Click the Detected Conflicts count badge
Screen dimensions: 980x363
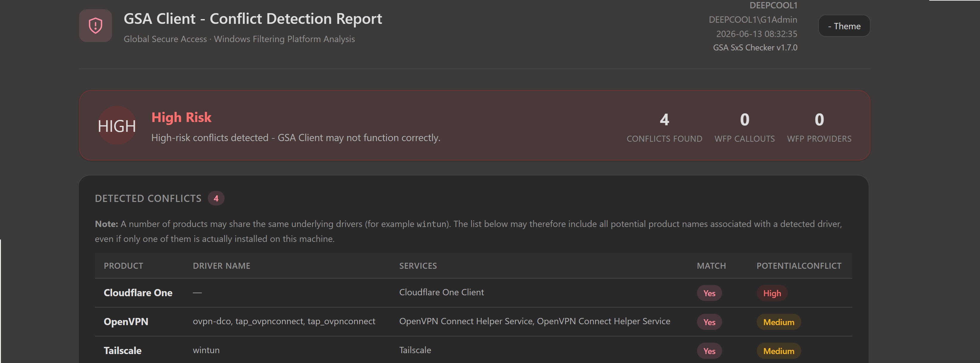(216, 198)
